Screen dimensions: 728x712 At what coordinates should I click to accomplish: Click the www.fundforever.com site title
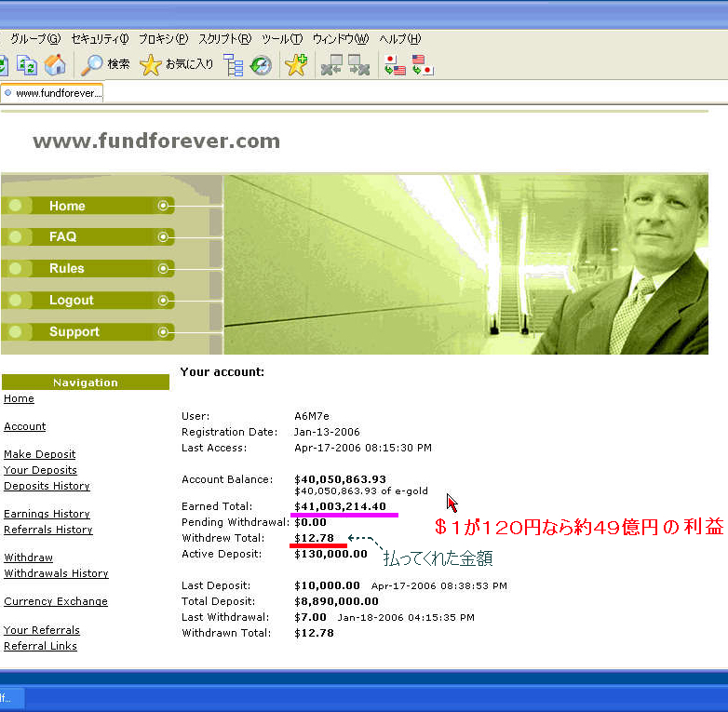point(156,141)
